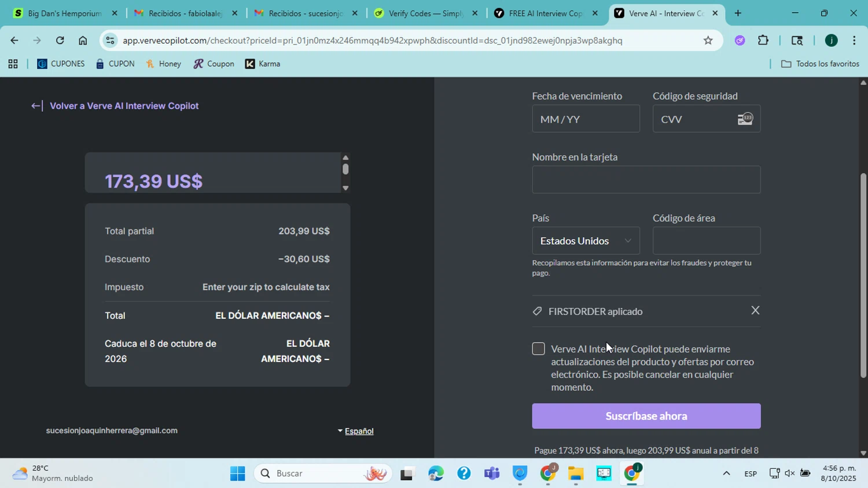Click the taskbar Buscar search box
This screenshot has height=488, width=868.
[323, 474]
